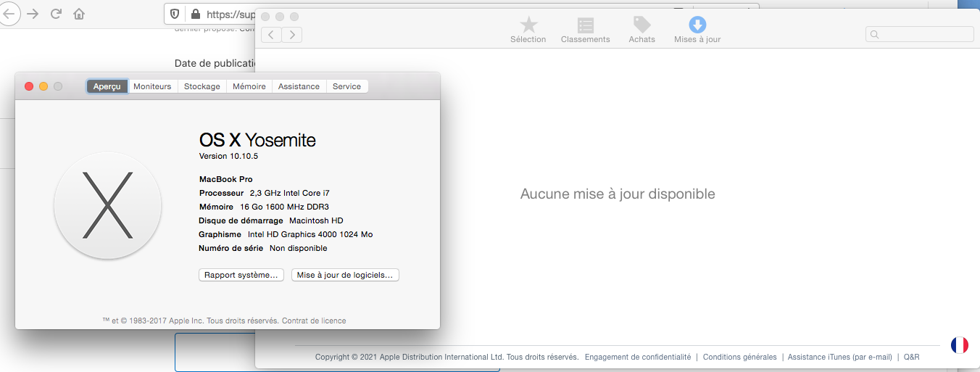
Task: Switch to the Moniteurs tab
Action: pyautogui.click(x=152, y=86)
